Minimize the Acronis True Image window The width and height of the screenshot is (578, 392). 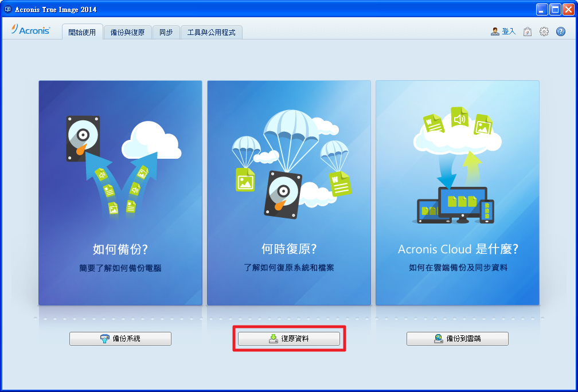pos(542,9)
